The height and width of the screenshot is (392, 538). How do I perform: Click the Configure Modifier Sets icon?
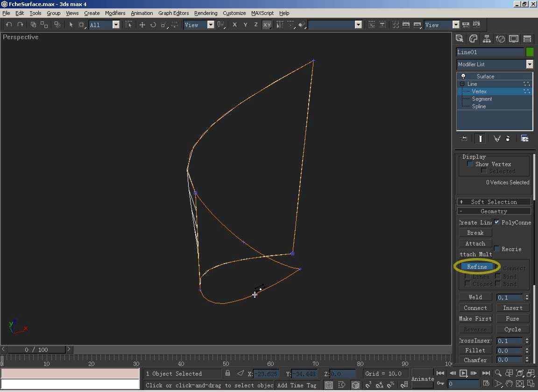point(524,139)
